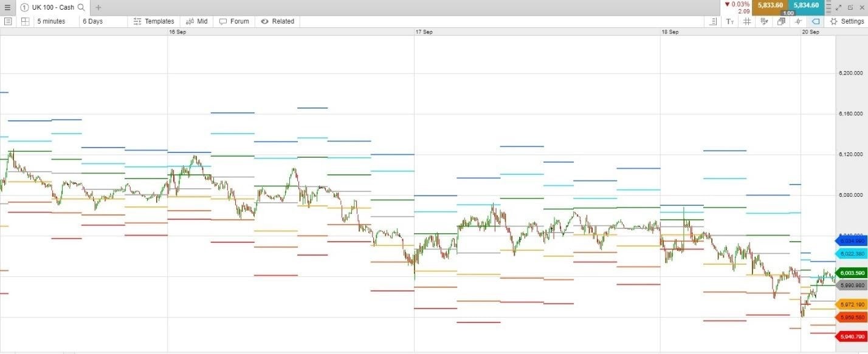Toggle the price label tag icon
The width and height of the screenshot is (868, 354).
point(816,21)
